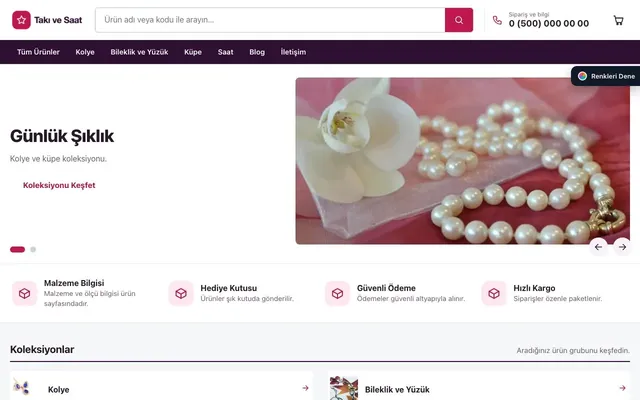Click Takı ve Saat site title

[x=58, y=20]
